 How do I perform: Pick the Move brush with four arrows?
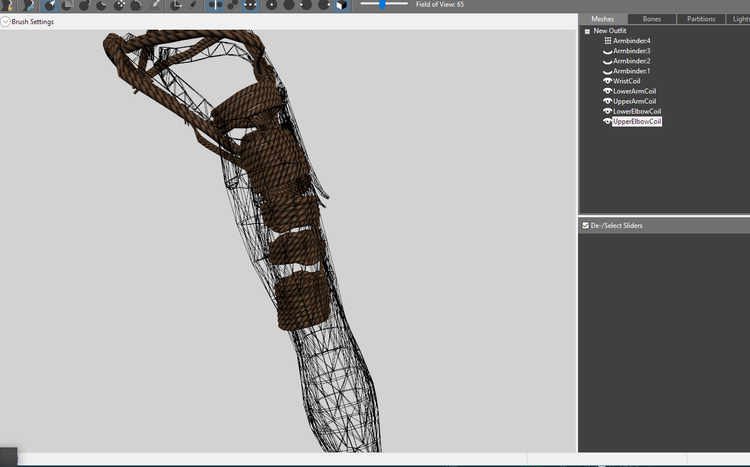point(119,5)
